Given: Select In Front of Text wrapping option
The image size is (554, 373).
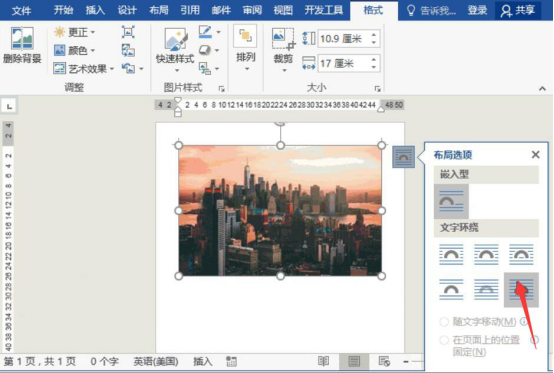Looking at the screenshot, I should pyautogui.click(x=521, y=290).
